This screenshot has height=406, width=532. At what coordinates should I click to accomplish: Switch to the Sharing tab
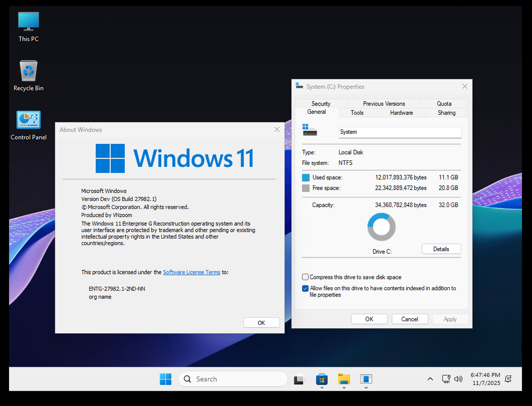(446, 113)
